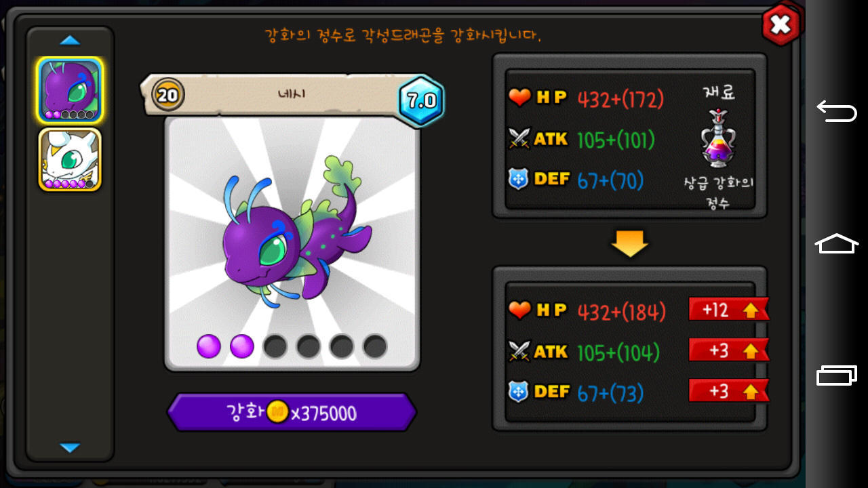The image size is (868, 488).
Task: Tap the crossed swords ATK icon in result stats
Action: (x=519, y=351)
